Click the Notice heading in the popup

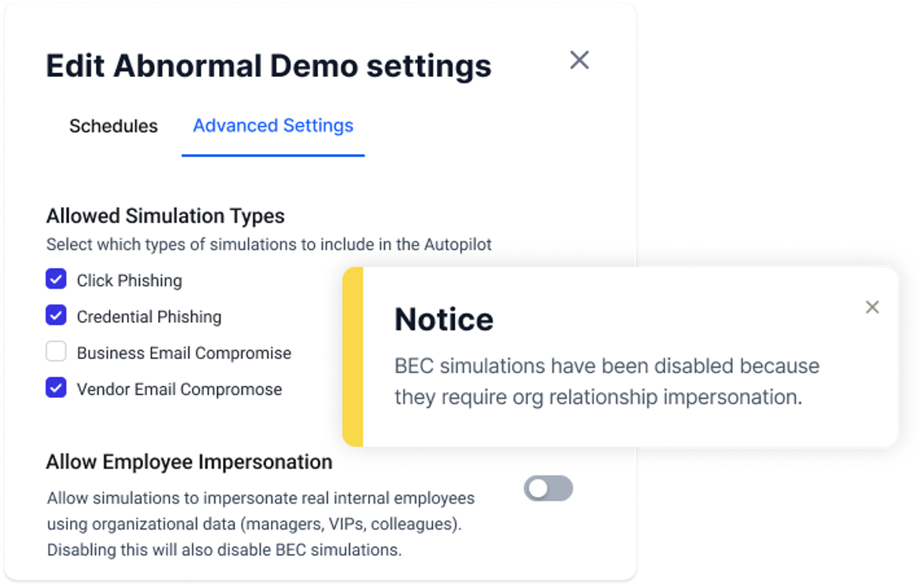click(444, 319)
